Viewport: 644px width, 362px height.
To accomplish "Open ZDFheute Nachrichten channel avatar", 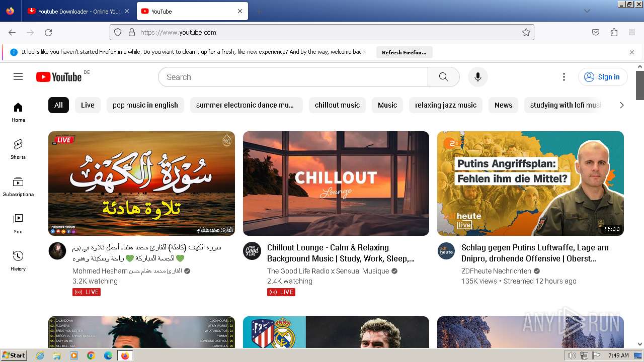I will coord(446,251).
